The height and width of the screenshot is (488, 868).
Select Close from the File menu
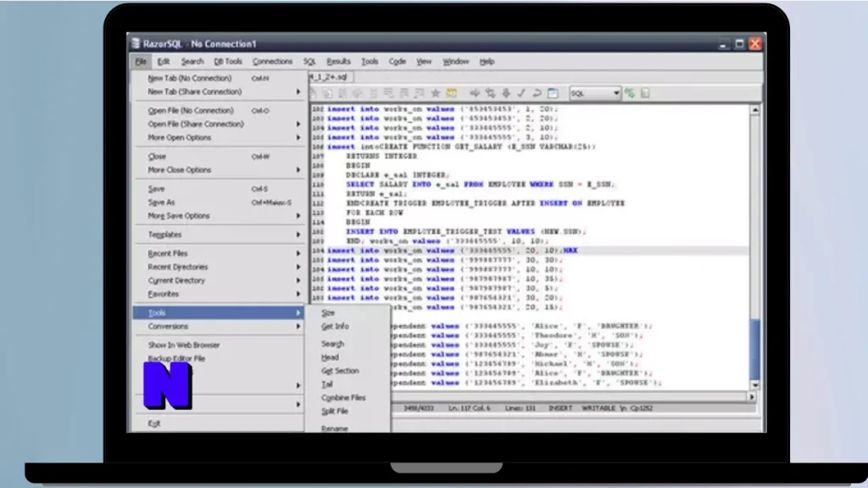(x=219, y=157)
